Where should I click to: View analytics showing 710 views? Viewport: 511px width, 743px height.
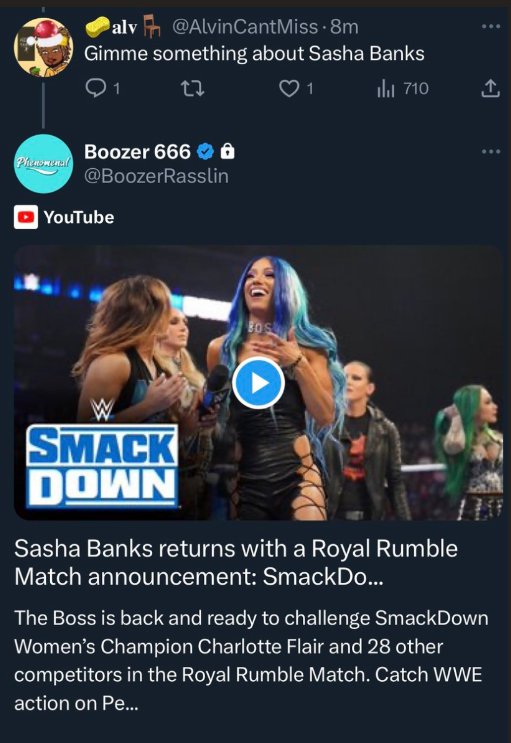click(x=403, y=89)
